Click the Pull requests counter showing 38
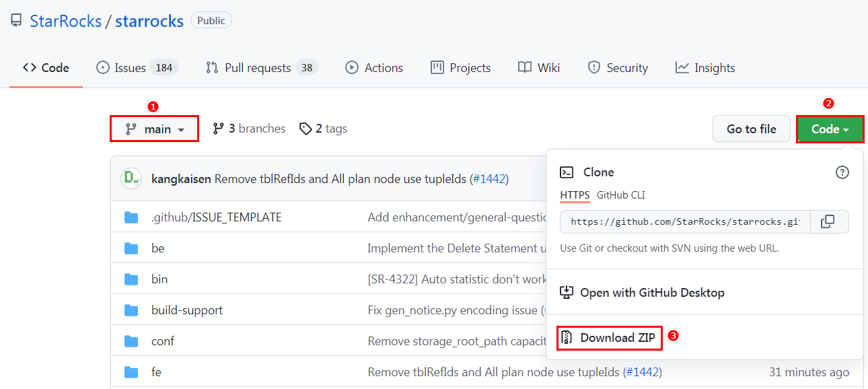The image size is (868, 389). pyautogui.click(x=307, y=67)
